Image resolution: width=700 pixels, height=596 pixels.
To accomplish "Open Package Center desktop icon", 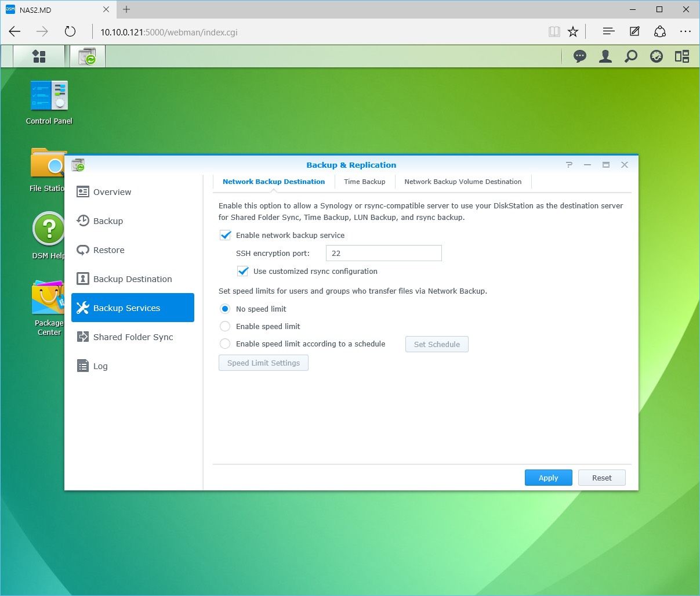I will click(x=49, y=308).
